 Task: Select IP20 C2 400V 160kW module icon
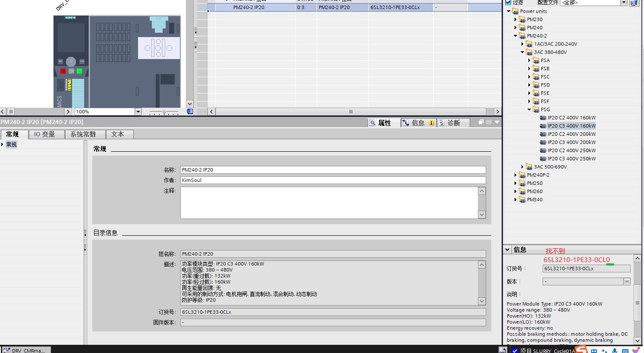(543, 118)
